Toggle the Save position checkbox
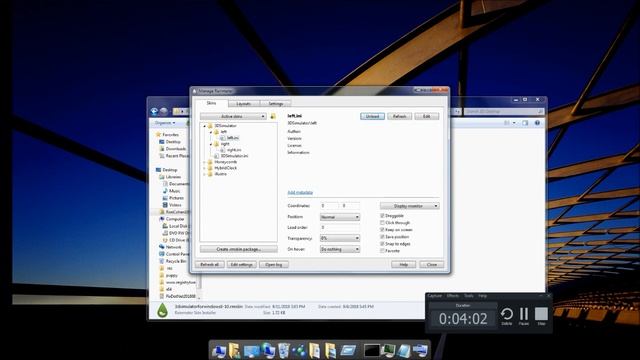640x360 pixels. pyautogui.click(x=382, y=237)
